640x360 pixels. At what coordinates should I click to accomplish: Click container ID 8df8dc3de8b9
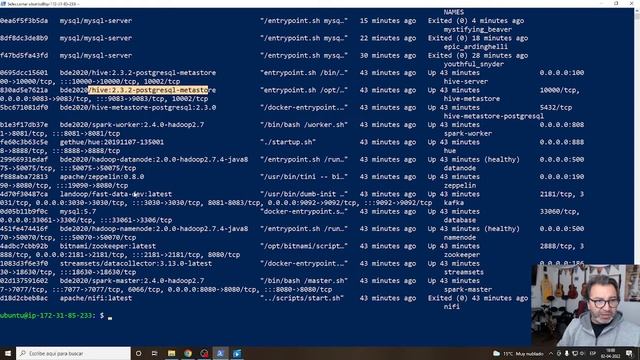(x=24, y=38)
